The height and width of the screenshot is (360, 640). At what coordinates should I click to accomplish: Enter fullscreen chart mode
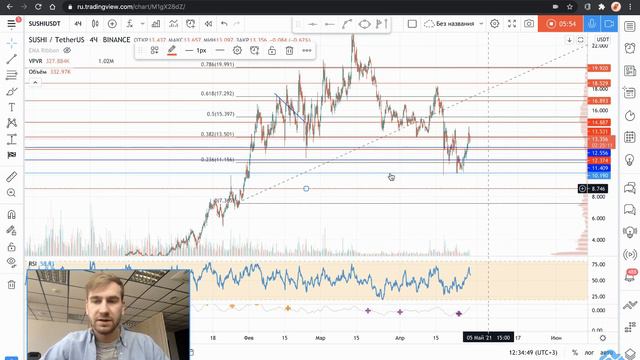pos(512,24)
